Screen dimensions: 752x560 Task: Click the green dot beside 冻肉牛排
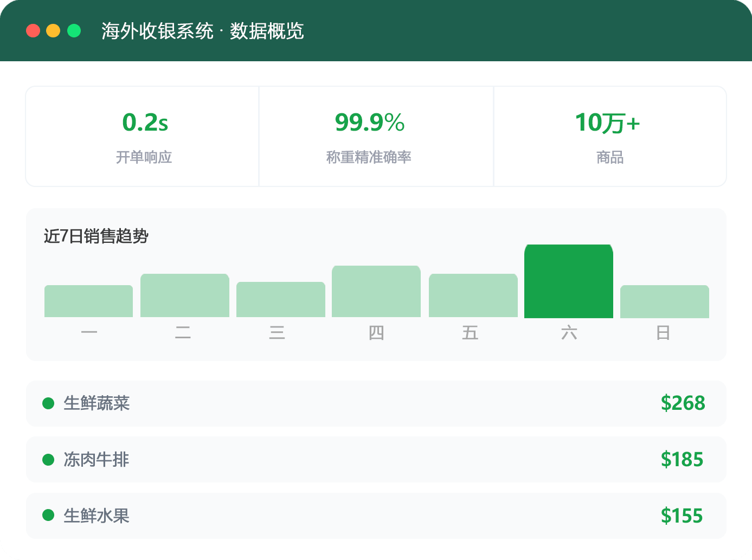48,460
